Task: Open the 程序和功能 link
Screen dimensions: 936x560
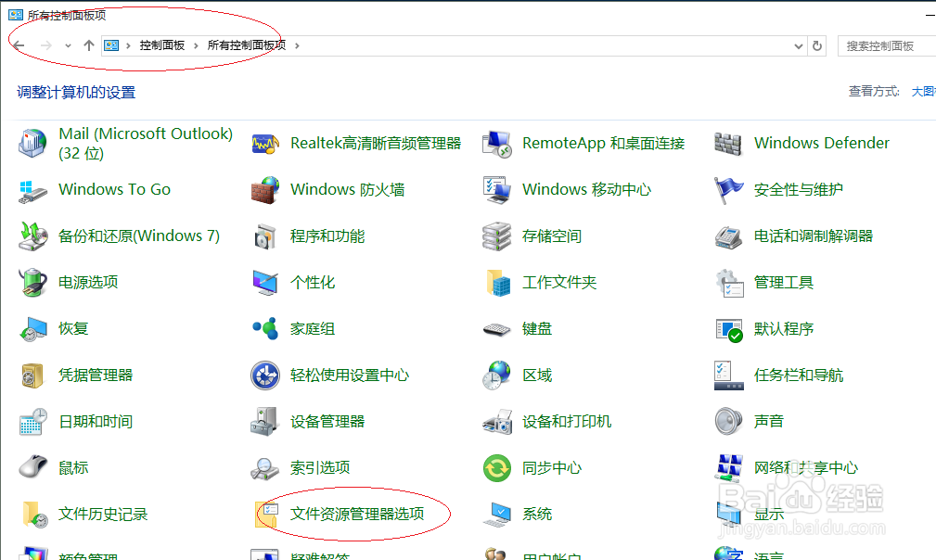Action: (327, 236)
